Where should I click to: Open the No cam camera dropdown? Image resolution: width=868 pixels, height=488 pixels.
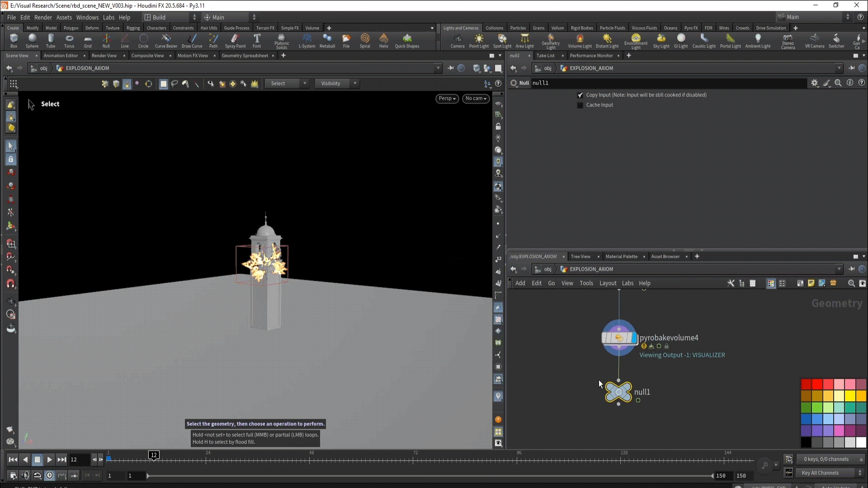pos(476,99)
